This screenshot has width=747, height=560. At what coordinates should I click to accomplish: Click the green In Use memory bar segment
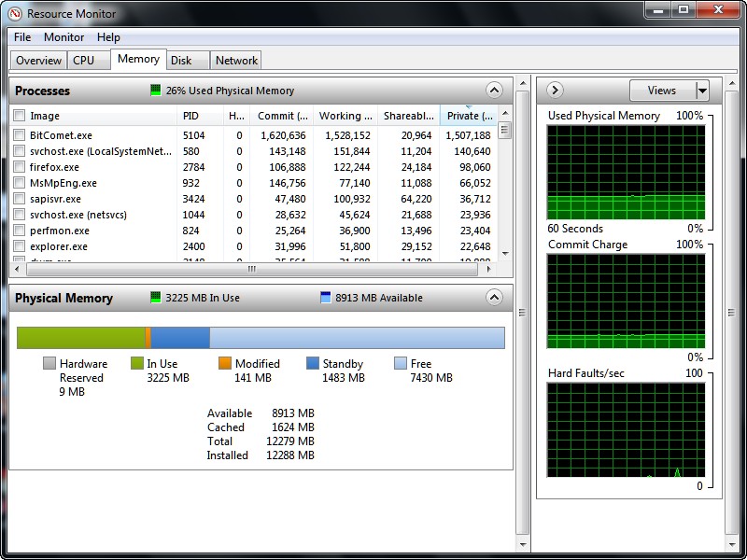pos(81,338)
